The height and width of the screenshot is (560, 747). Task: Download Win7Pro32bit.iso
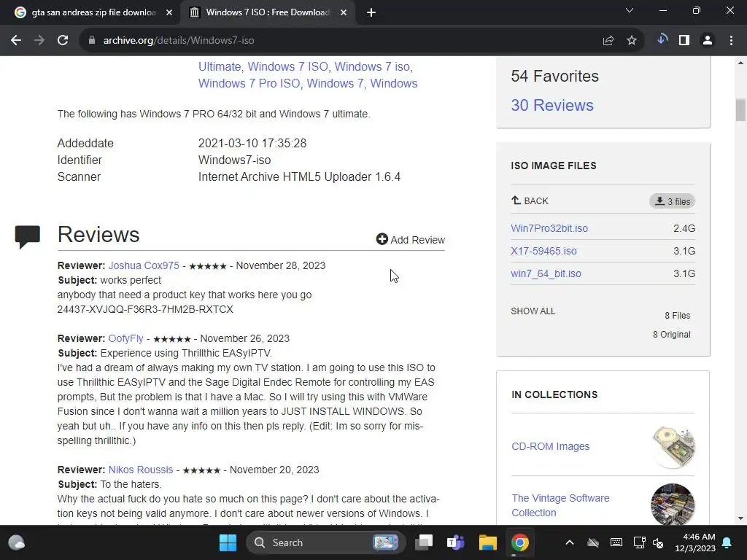click(x=549, y=228)
